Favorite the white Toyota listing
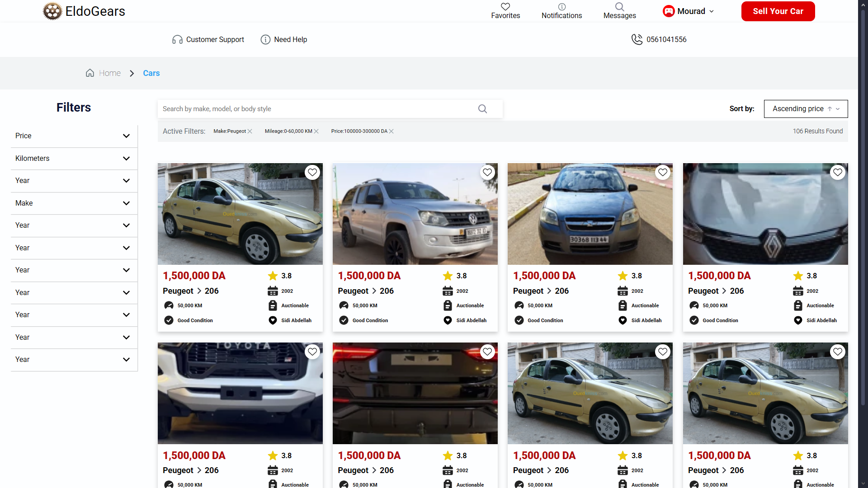Screen dimensions: 868x488 (312, 352)
